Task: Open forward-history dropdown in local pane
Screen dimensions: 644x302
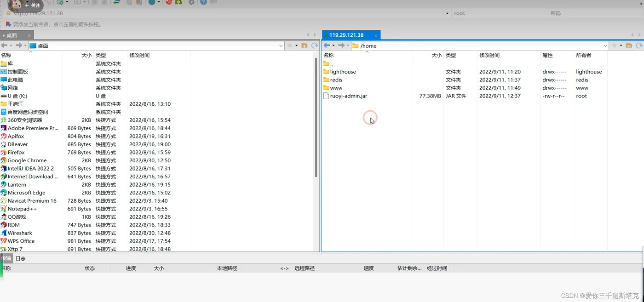Action: coord(25,46)
